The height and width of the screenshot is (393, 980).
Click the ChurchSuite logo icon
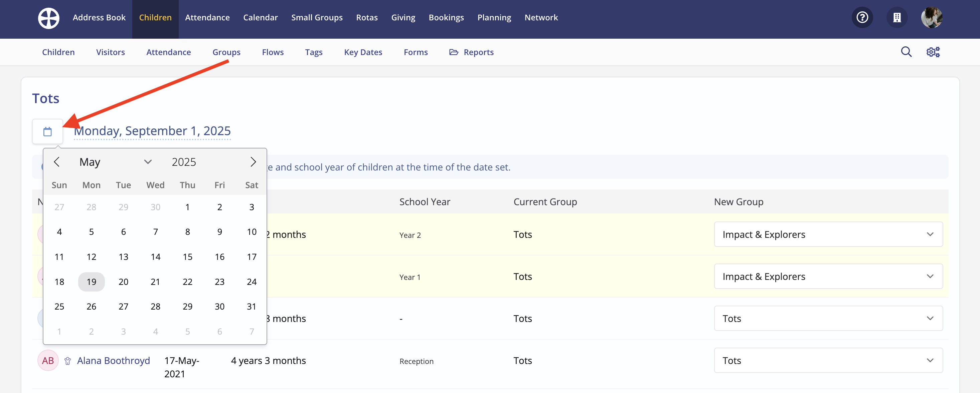coord(49,18)
